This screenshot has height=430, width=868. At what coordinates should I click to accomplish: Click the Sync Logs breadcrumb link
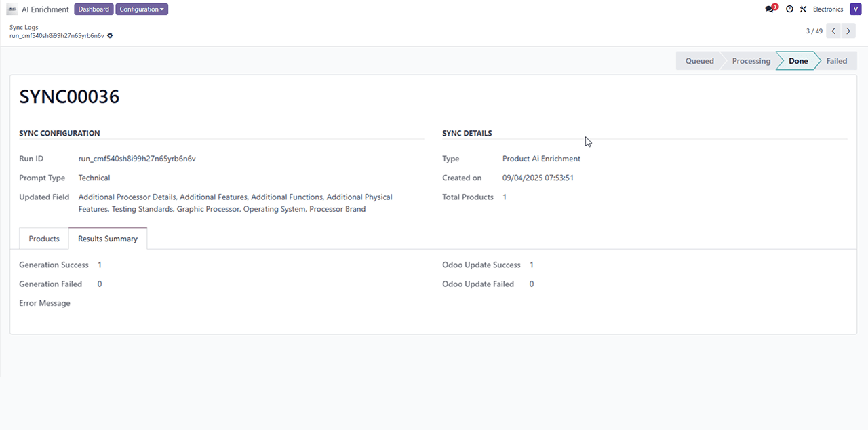pyautogui.click(x=24, y=28)
